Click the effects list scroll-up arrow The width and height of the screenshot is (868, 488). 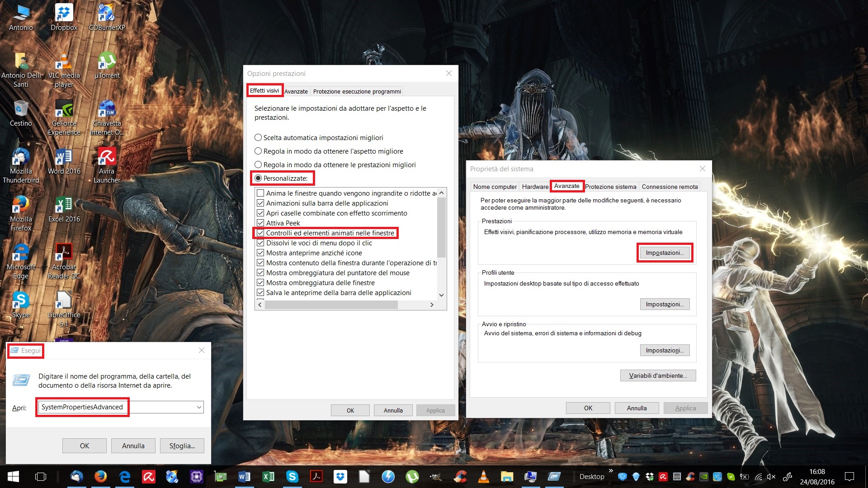(442, 193)
